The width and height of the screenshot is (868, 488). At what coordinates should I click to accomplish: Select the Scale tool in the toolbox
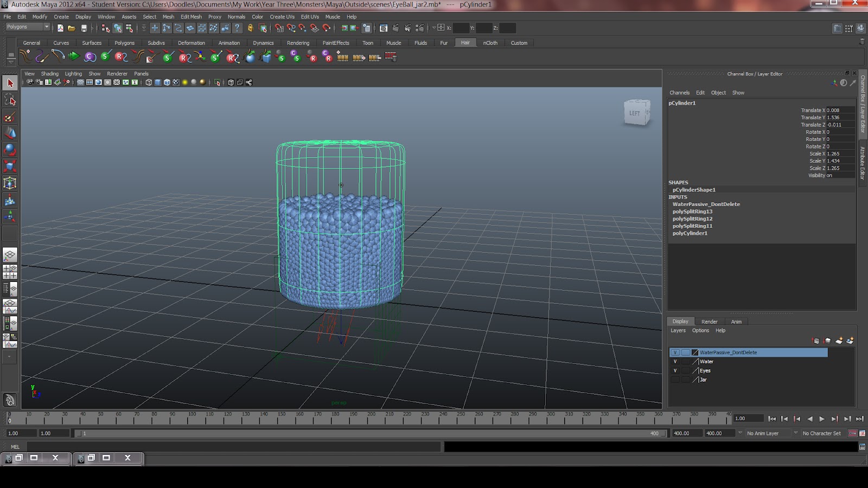pyautogui.click(x=10, y=166)
